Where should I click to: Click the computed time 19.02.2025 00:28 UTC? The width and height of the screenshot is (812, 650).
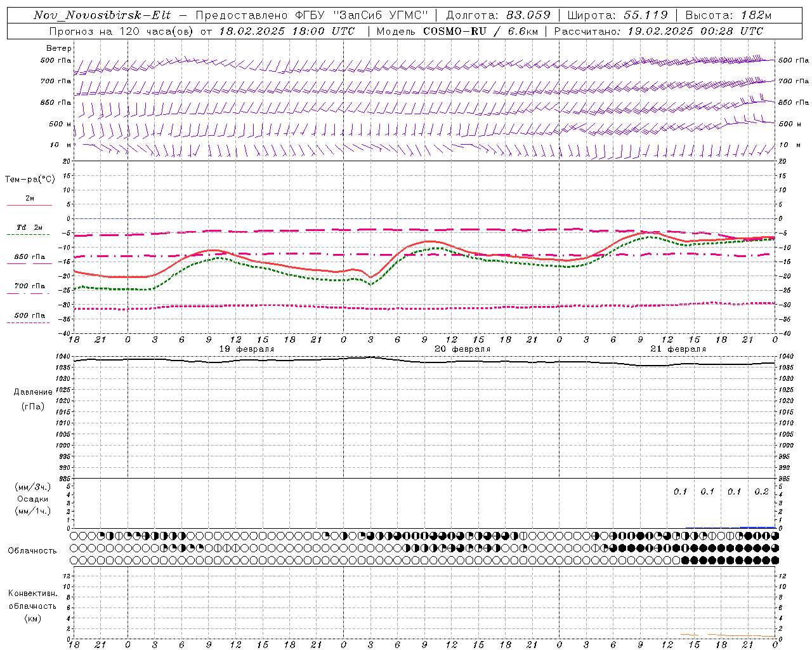point(695,31)
